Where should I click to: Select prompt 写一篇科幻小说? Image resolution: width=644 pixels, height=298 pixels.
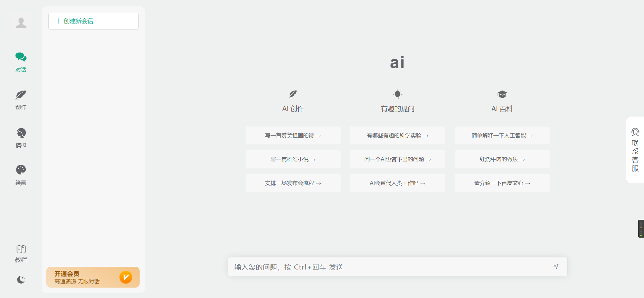tap(293, 159)
